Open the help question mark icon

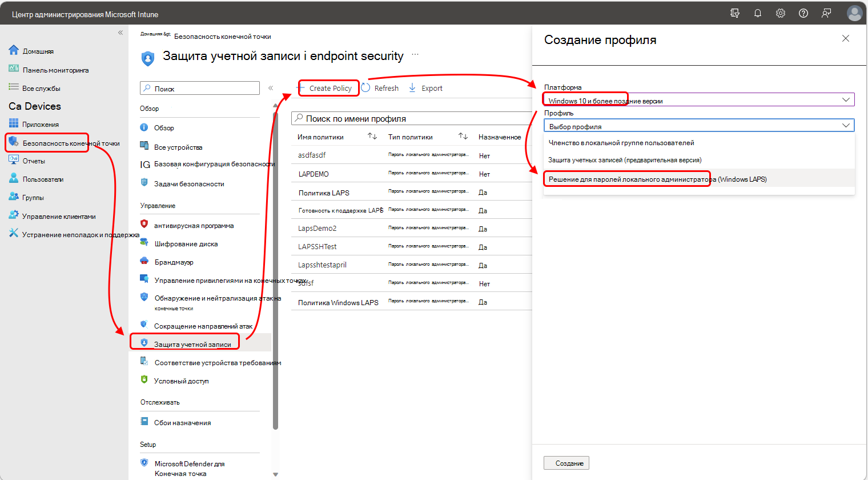coord(803,13)
